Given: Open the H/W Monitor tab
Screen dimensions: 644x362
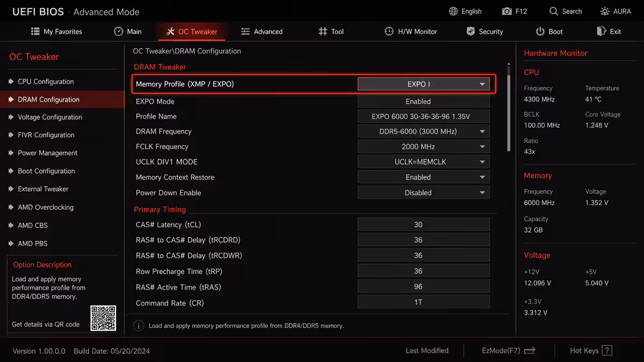Looking at the screenshot, I should [411, 32].
